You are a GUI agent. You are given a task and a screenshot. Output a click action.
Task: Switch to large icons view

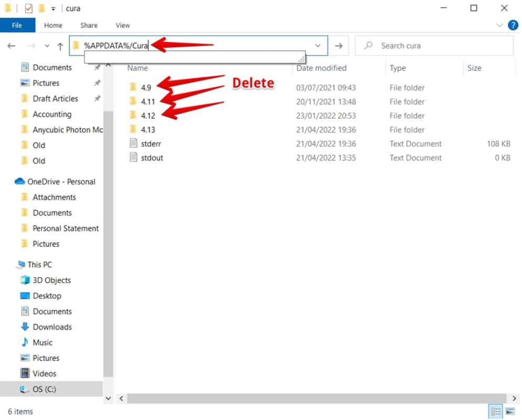pos(509,411)
